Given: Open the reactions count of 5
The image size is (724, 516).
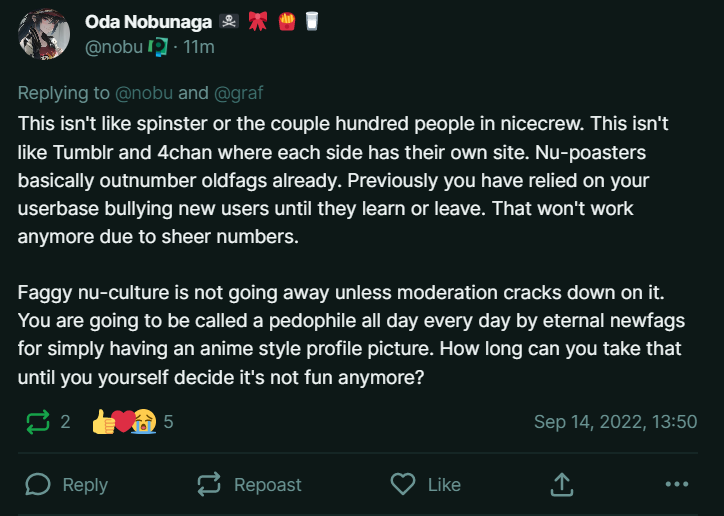Looking at the screenshot, I should pyautogui.click(x=168, y=422).
